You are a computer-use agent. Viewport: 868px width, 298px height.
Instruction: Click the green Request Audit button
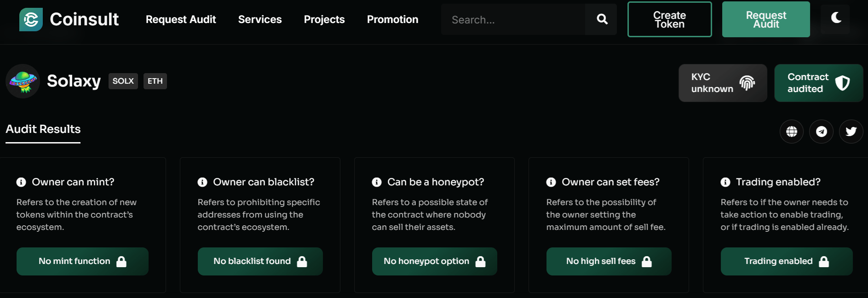coord(766,19)
